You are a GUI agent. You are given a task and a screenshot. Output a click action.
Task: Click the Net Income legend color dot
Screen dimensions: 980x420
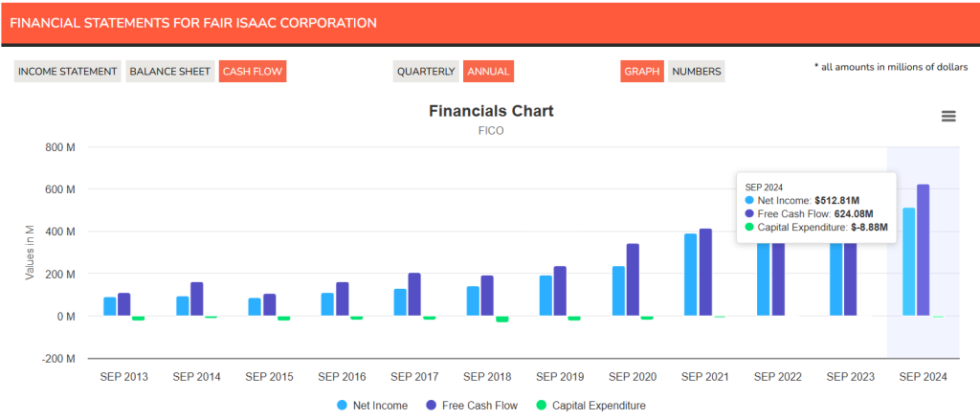pyautogui.click(x=342, y=406)
